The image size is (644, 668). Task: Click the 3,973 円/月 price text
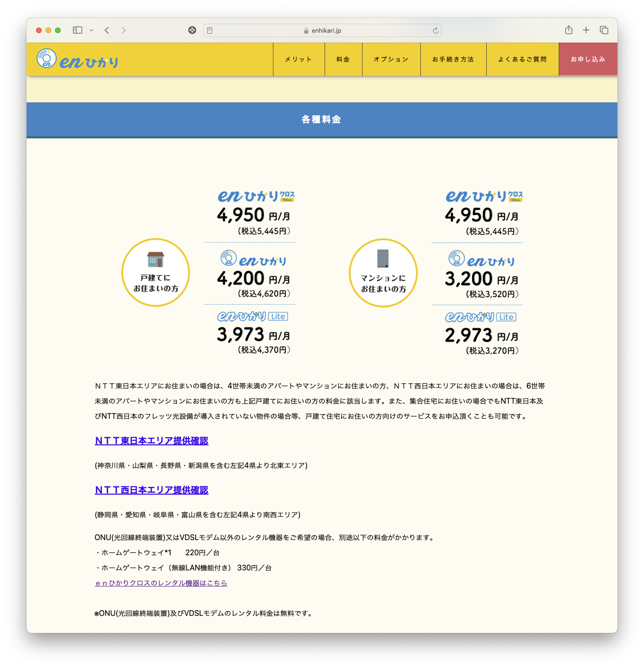pyautogui.click(x=254, y=334)
